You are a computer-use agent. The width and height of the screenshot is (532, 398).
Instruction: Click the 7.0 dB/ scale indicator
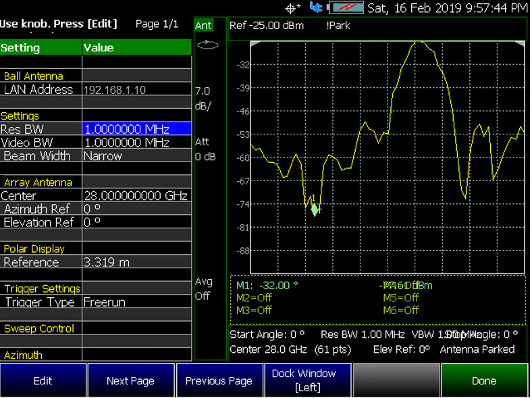click(203, 99)
